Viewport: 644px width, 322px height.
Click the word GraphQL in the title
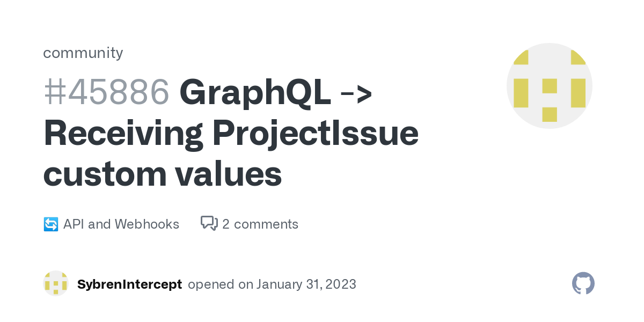coord(255,93)
